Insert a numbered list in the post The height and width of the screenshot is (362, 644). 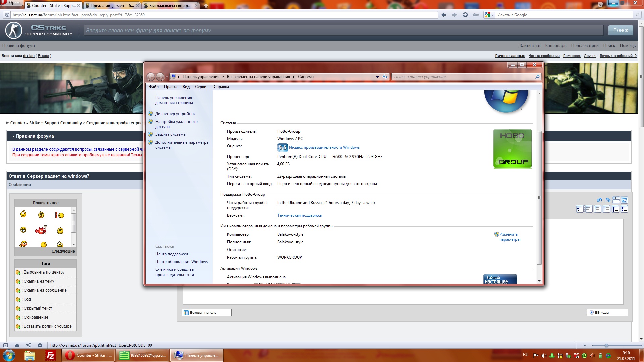[x=615, y=209]
